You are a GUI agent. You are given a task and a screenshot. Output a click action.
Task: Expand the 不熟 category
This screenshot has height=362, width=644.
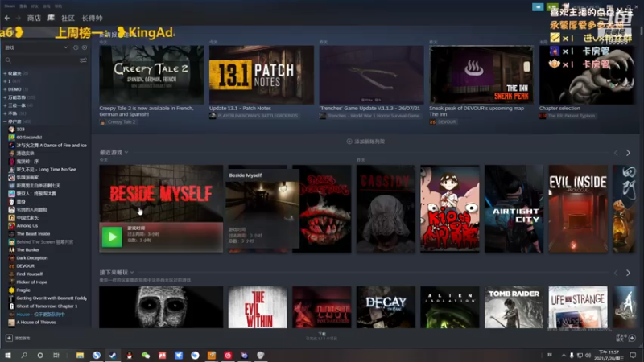point(5,113)
